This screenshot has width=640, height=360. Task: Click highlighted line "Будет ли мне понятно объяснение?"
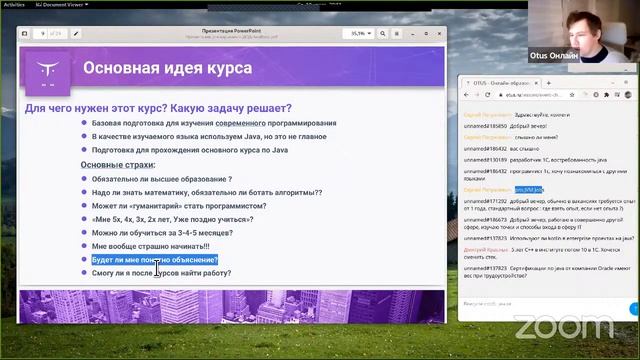click(154, 260)
